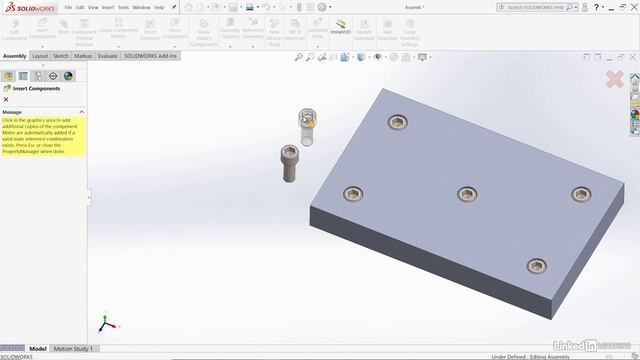Switch to the Sketch tab
The height and width of the screenshot is (360, 640).
click(x=61, y=56)
